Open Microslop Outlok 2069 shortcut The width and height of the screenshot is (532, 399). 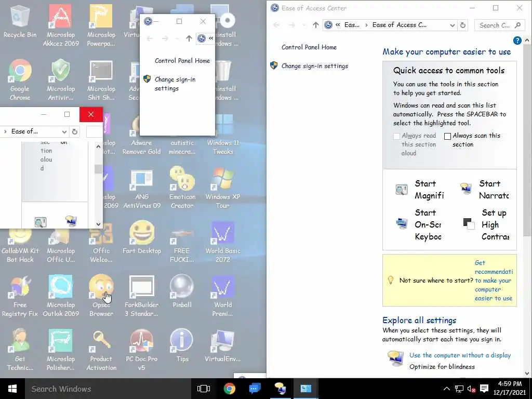pos(61,296)
